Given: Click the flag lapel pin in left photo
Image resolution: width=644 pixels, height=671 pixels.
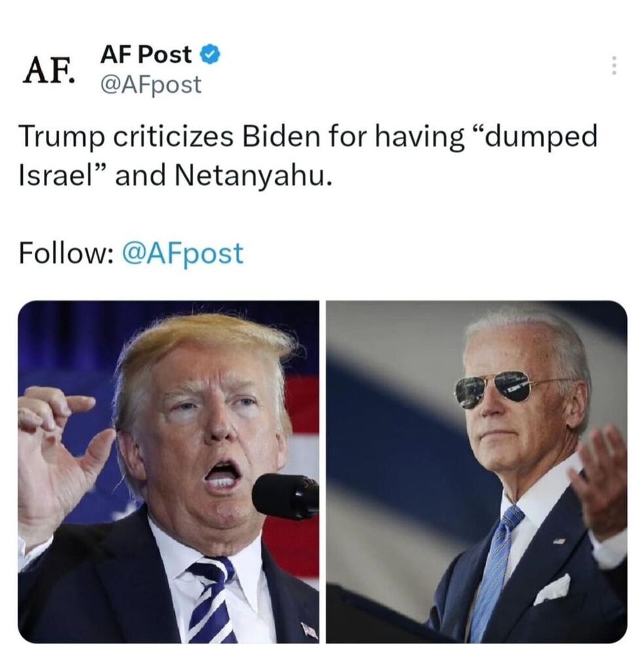Looking at the screenshot, I should tap(309, 630).
